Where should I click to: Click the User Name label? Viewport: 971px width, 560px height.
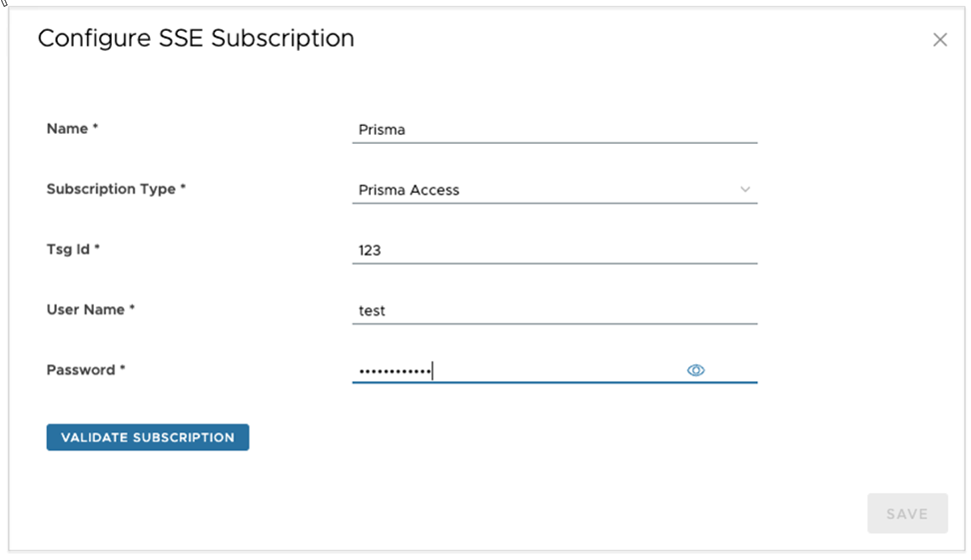pos(85,309)
